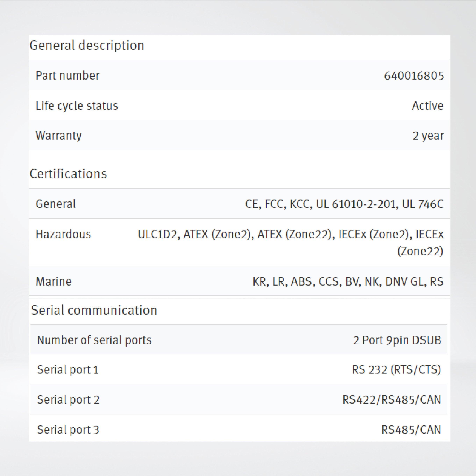
Task: Click the Part number label
Action: [x=68, y=76]
